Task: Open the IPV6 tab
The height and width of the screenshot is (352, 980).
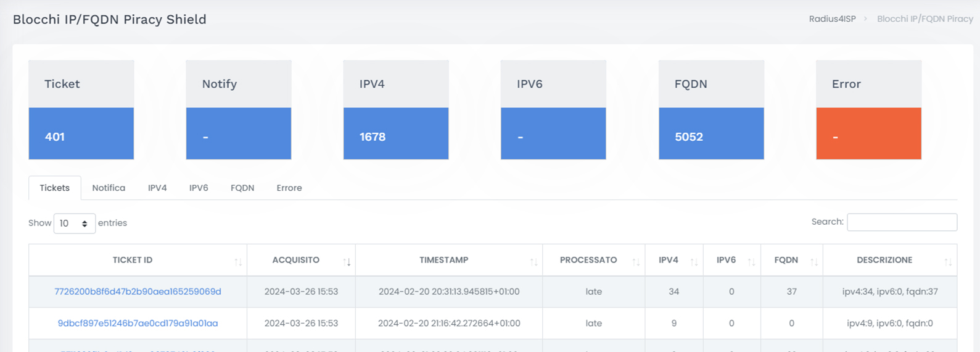Action: click(199, 188)
